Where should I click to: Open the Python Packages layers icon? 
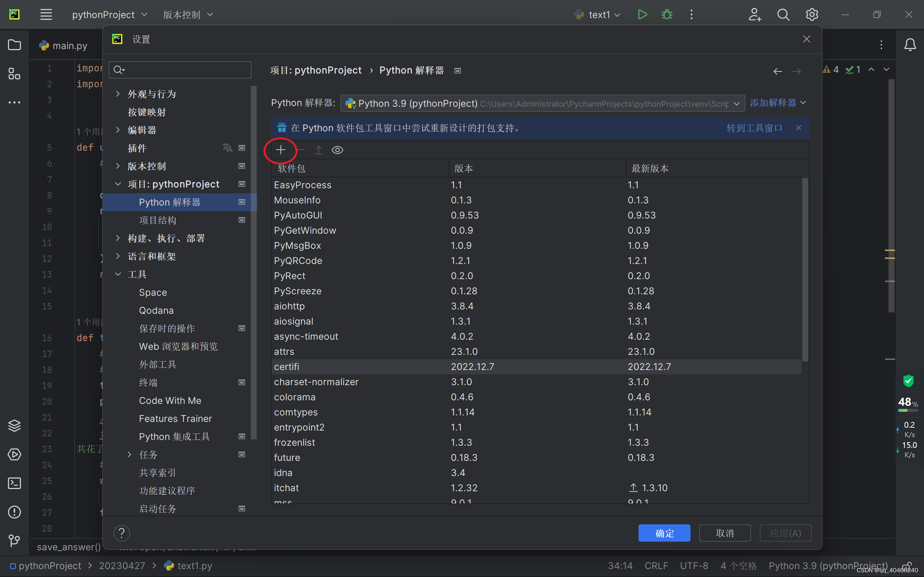coord(14,426)
